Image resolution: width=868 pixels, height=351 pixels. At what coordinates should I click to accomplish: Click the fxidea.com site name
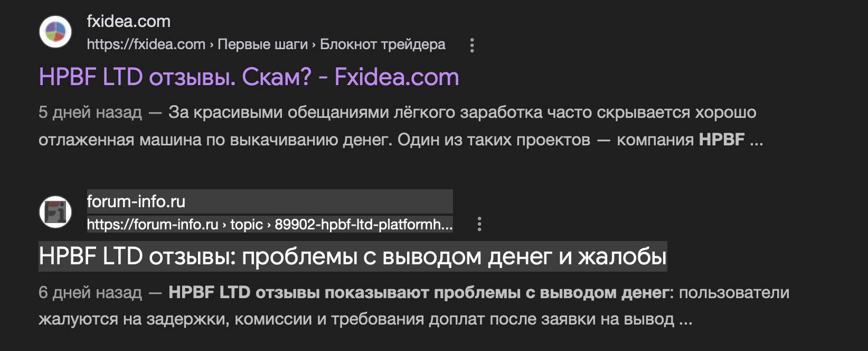pyautogui.click(x=128, y=21)
